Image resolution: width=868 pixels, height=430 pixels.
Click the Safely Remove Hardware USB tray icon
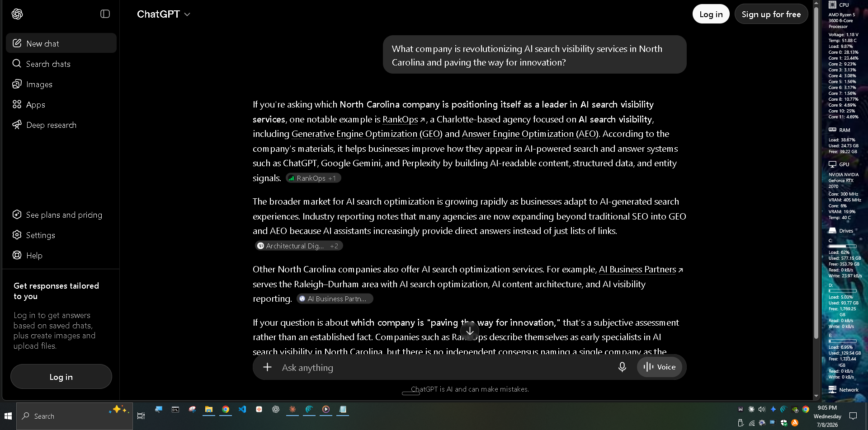(x=741, y=423)
